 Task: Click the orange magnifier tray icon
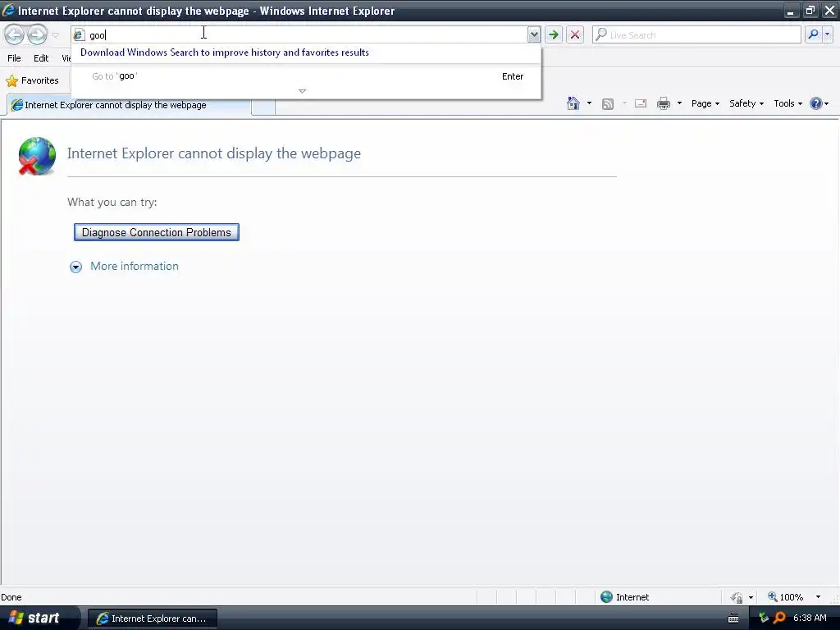click(779, 619)
